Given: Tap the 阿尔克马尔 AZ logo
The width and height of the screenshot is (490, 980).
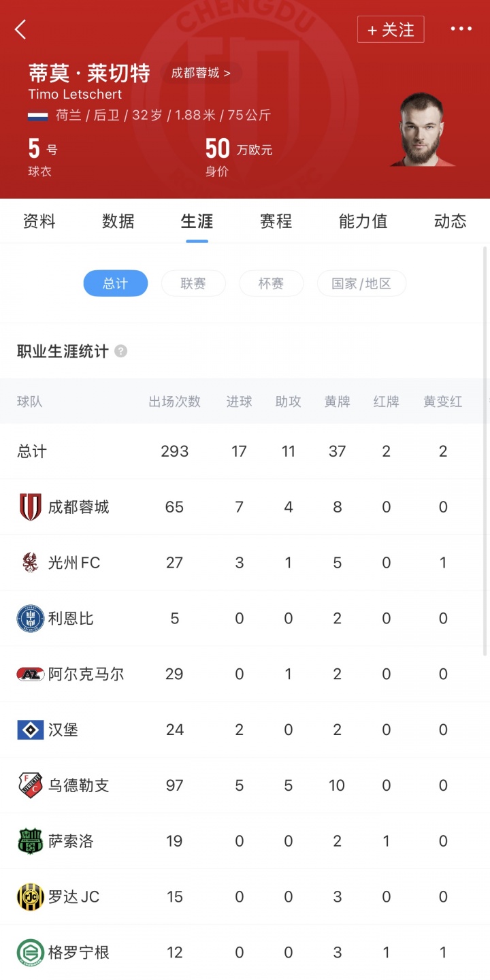Looking at the screenshot, I should point(31,674).
